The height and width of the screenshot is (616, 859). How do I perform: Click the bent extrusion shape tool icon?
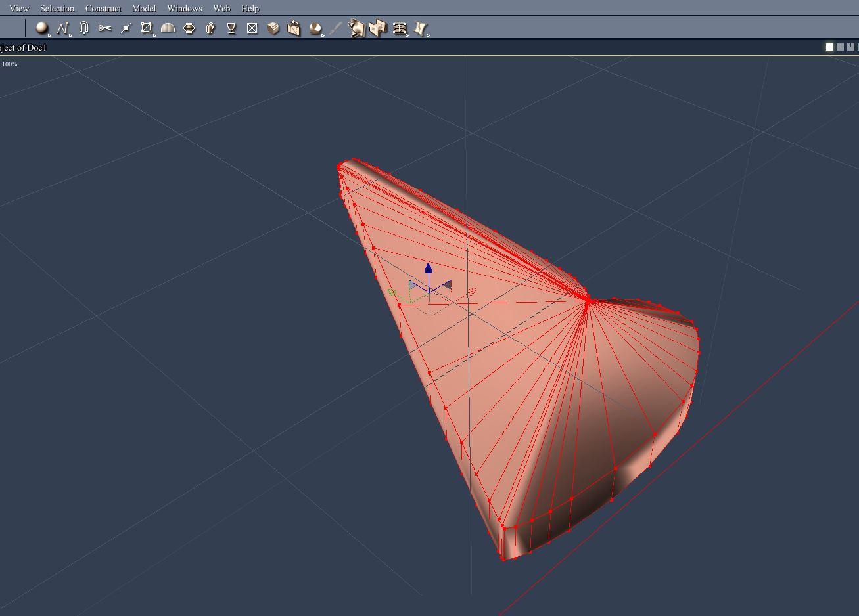[210, 28]
